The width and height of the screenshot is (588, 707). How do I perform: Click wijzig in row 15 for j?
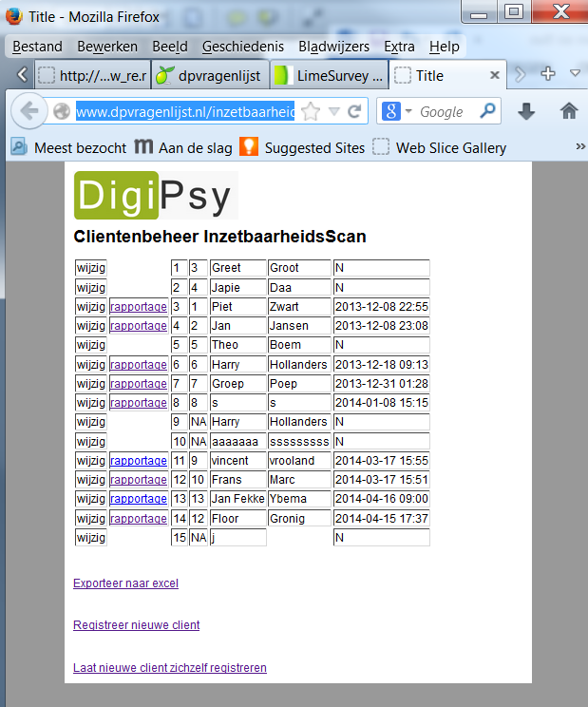click(91, 538)
